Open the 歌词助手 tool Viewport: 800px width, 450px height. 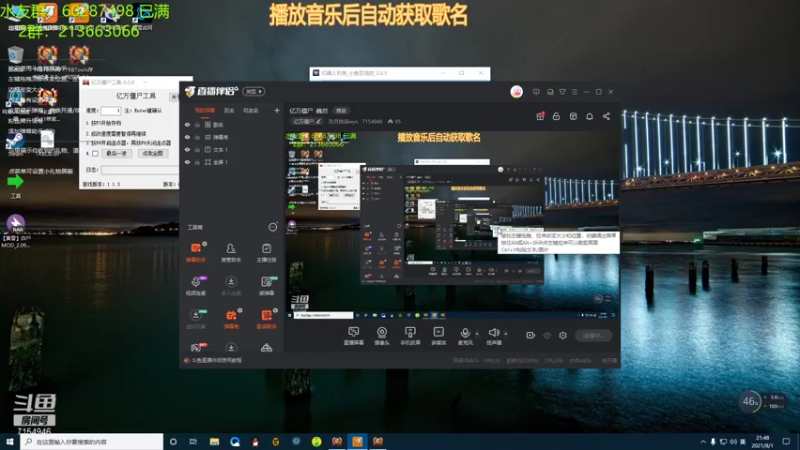coord(266,319)
